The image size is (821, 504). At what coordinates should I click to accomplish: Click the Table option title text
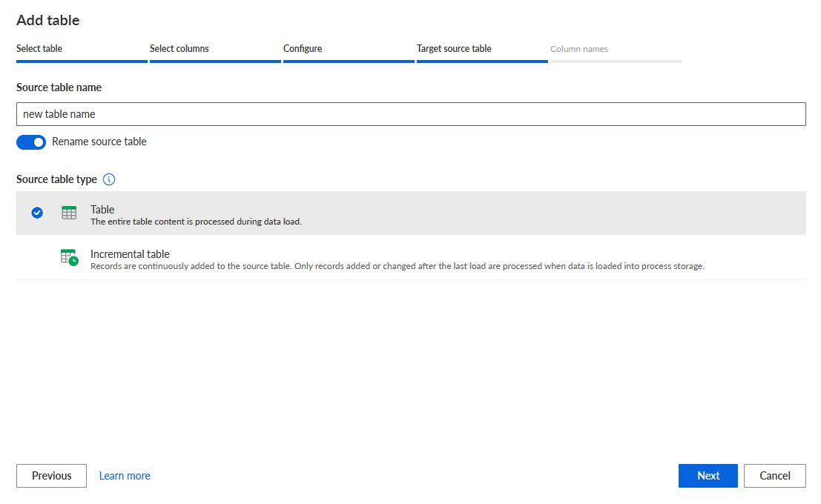[102, 209]
